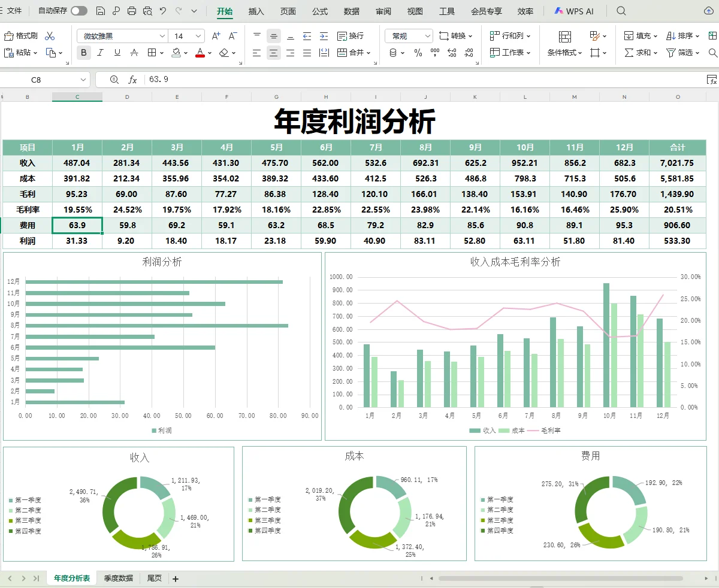The width and height of the screenshot is (719, 588).
Task: Decrease font size with A- icon
Action: click(x=233, y=36)
